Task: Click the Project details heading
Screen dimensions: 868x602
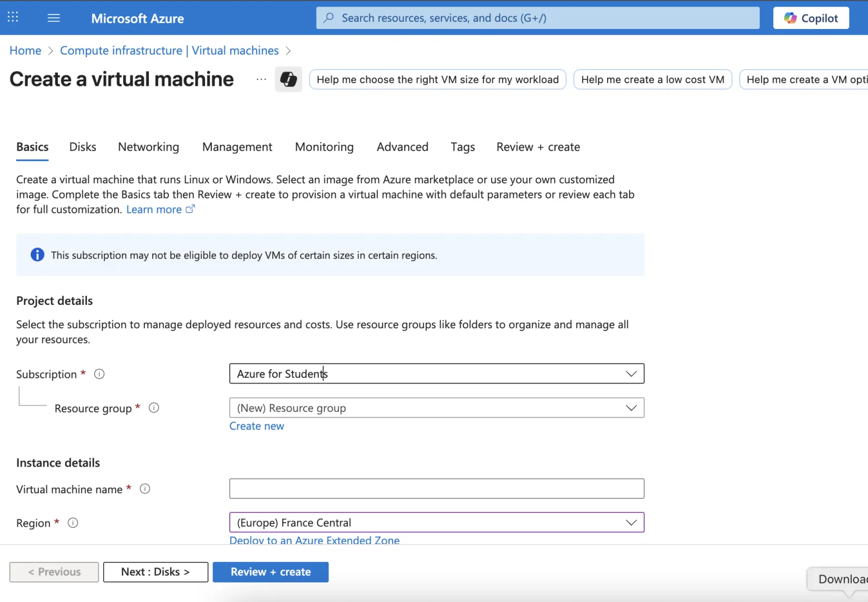Action: [x=55, y=301]
